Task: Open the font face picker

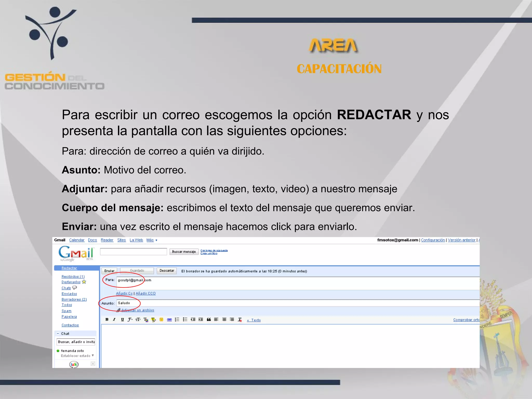Action: [130, 320]
